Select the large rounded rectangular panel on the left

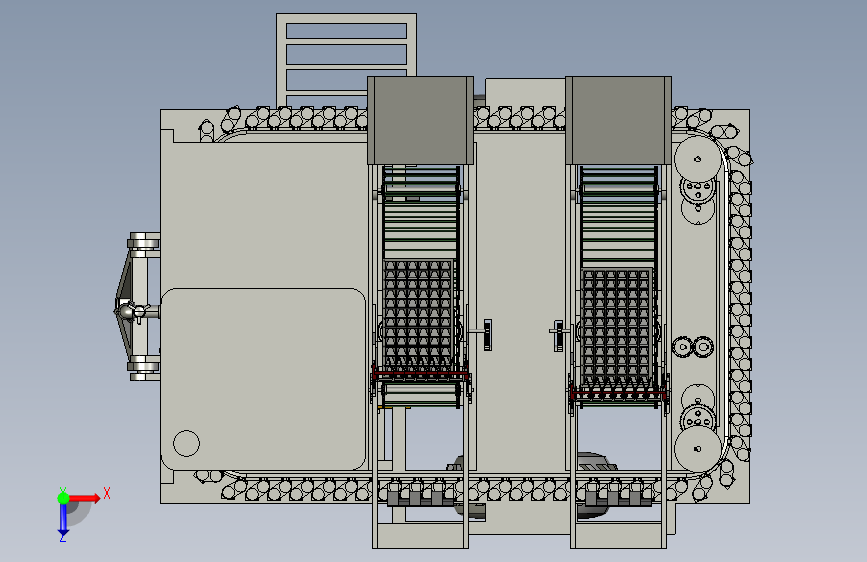click(263, 379)
